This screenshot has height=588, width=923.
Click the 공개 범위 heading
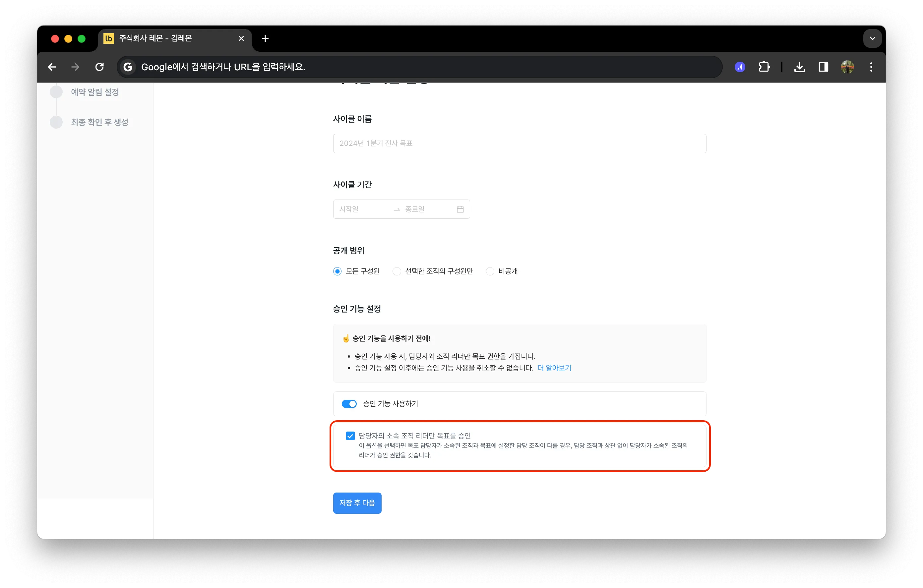click(x=348, y=251)
